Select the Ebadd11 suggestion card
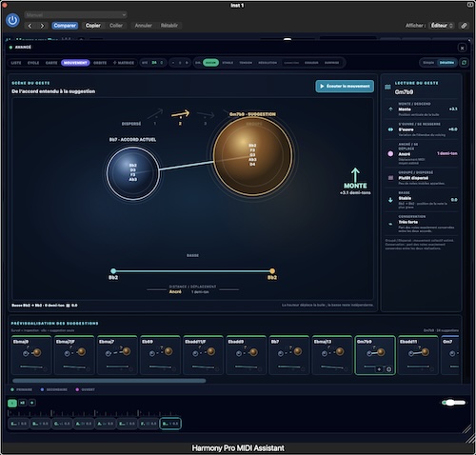The image size is (476, 455). [x=418, y=355]
